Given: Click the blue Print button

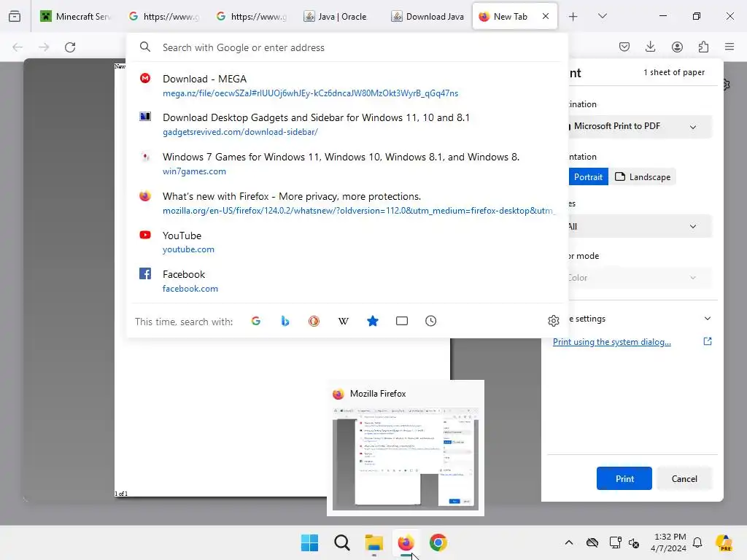Looking at the screenshot, I should (x=624, y=478).
